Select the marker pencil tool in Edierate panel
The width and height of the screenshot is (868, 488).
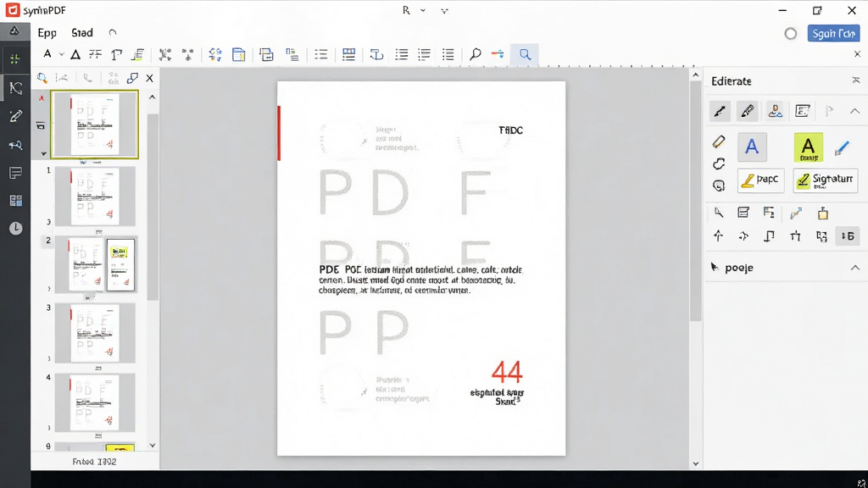[x=748, y=111]
